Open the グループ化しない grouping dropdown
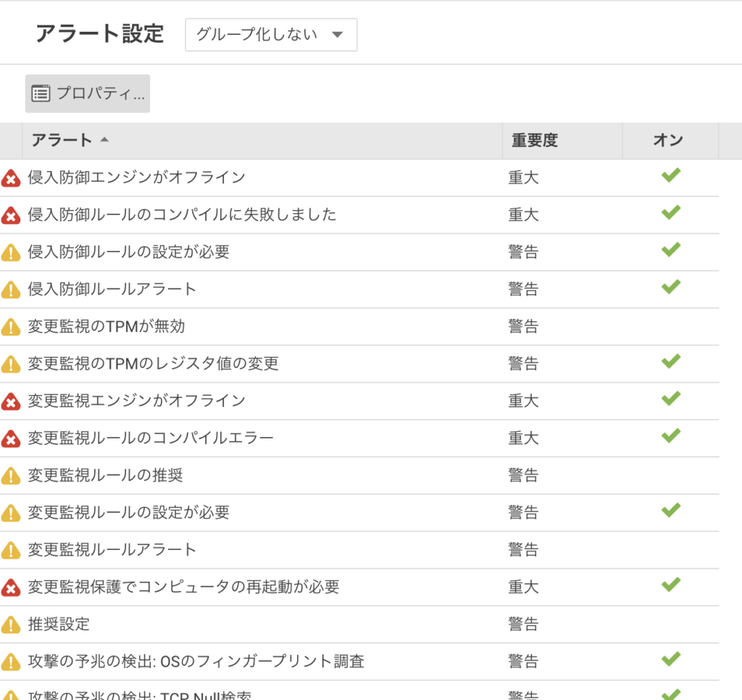 [271, 35]
